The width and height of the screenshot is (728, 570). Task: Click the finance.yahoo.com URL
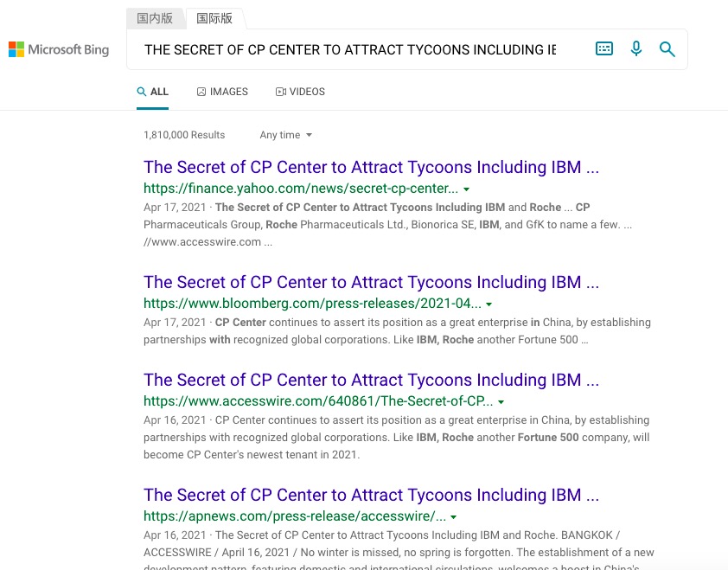(x=301, y=189)
